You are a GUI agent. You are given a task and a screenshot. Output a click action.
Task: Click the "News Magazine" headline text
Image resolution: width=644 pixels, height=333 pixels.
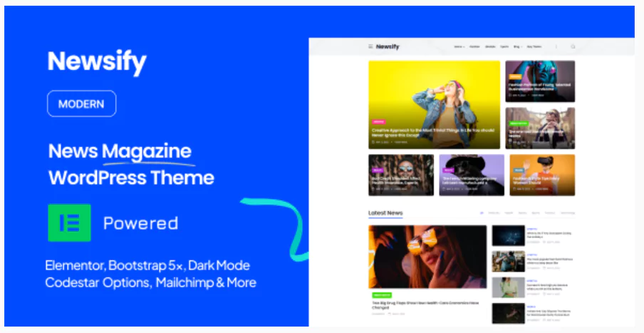click(120, 151)
